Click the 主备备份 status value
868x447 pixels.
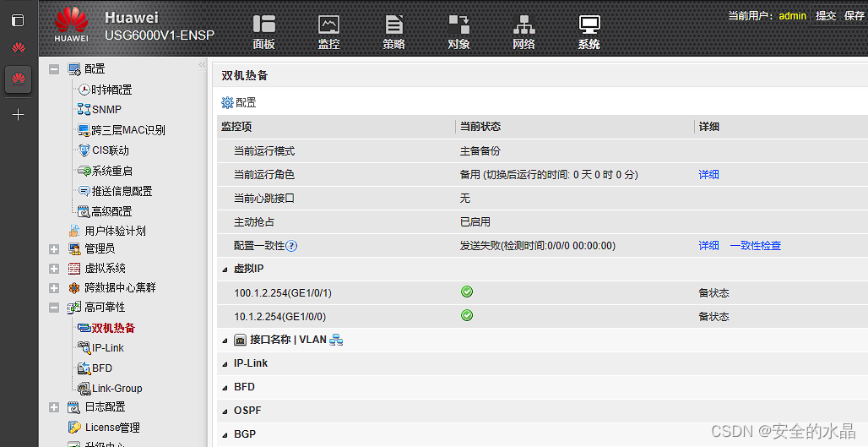click(480, 150)
